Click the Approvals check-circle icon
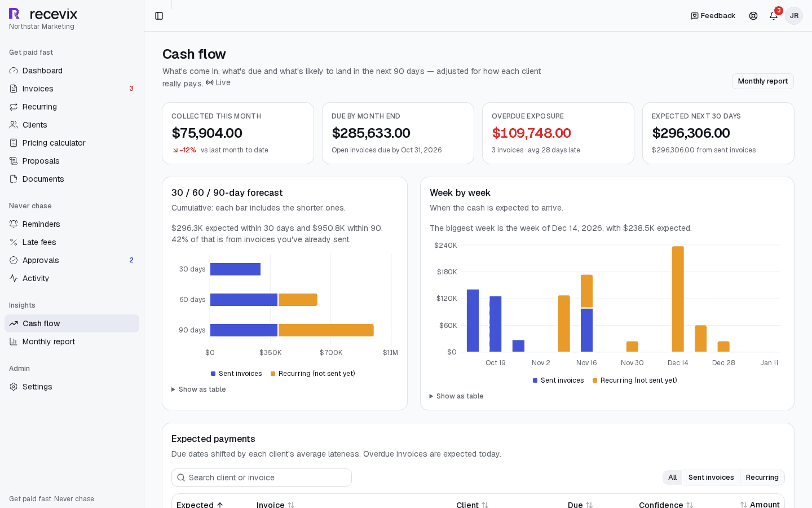 pos(14,260)
